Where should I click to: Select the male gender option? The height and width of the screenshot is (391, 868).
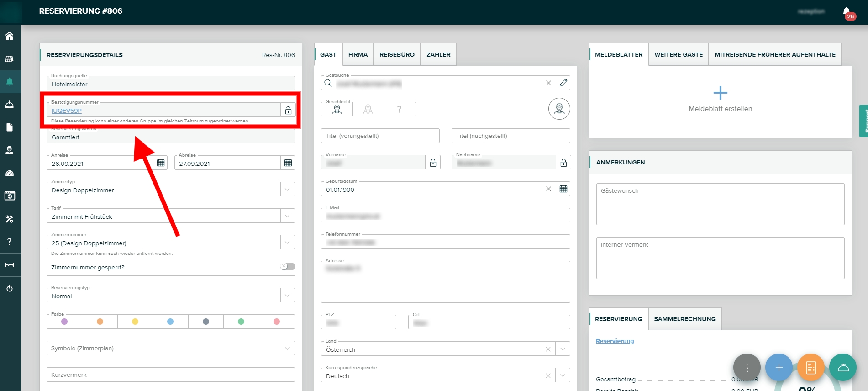click(x=337, y=109)
